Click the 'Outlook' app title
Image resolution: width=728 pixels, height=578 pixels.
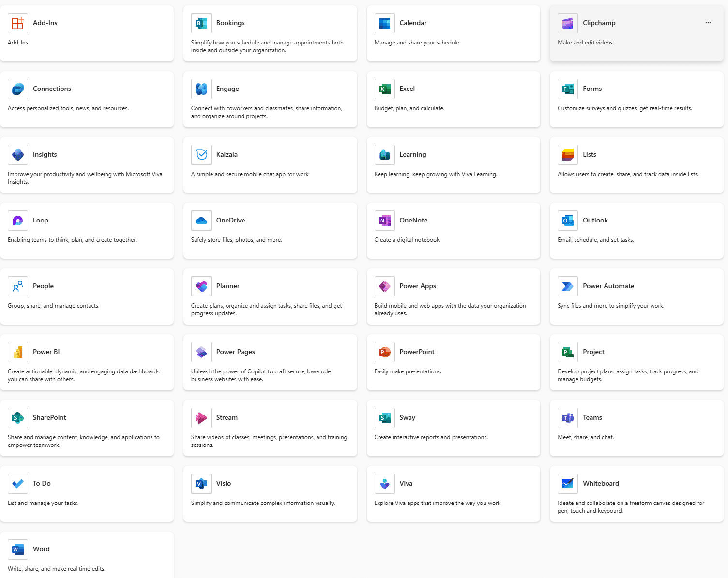click(595, 220)
